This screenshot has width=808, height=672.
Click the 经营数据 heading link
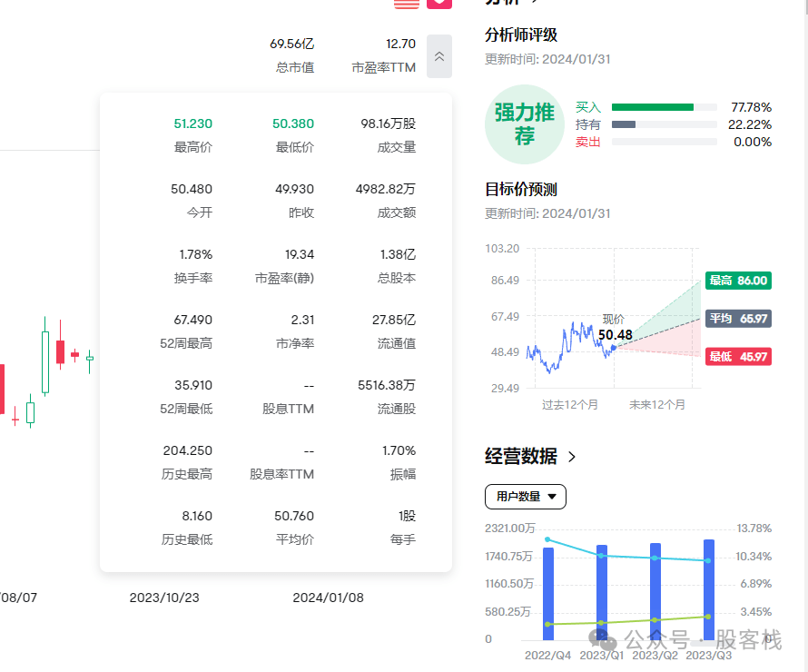[521, 457]
